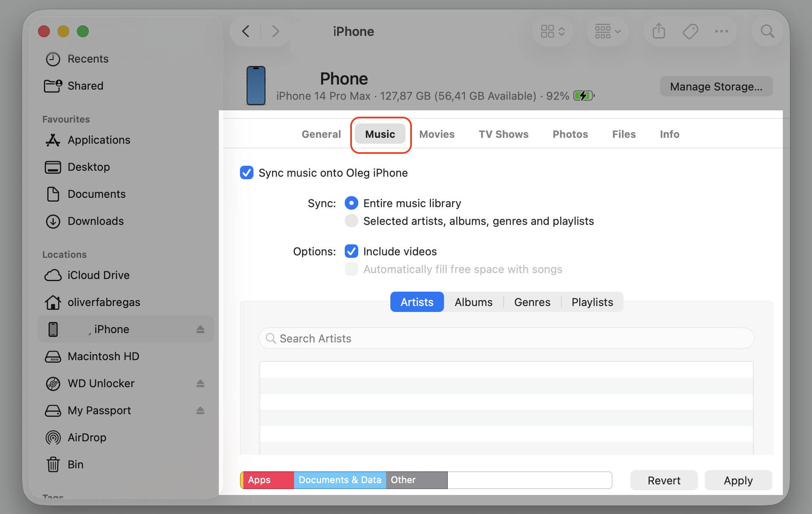812x514 pixels.
Task: Toggle the Include videos checkbox
Action: [352, 251]
